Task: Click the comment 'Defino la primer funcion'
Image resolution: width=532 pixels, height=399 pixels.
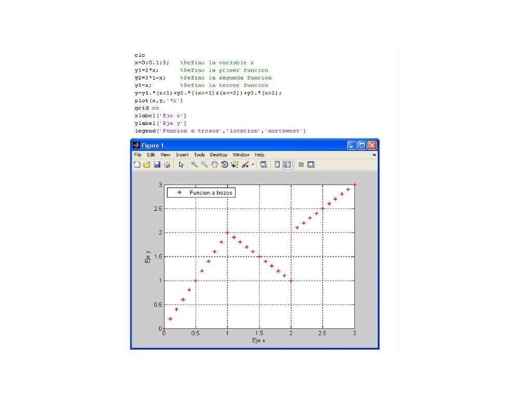Action: (x=224, y=70)
